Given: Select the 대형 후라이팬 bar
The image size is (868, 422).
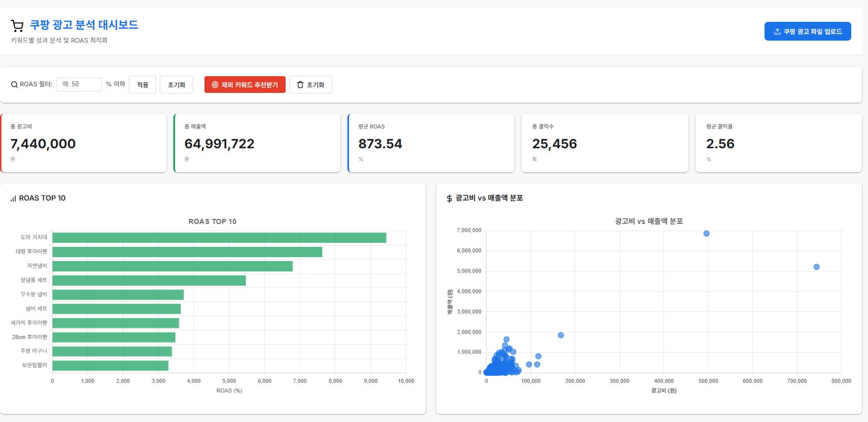Looking at the screenshot, I should point(187,252).
